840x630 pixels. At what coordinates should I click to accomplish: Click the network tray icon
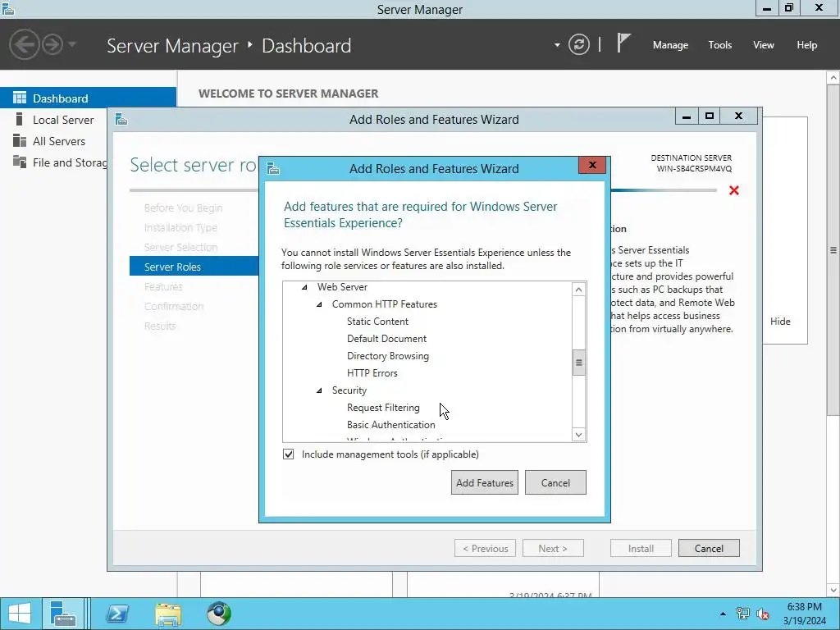(x=742, y=614)
